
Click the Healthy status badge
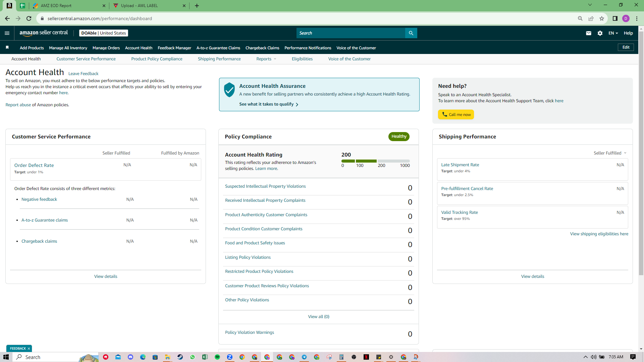pos(399,136)
